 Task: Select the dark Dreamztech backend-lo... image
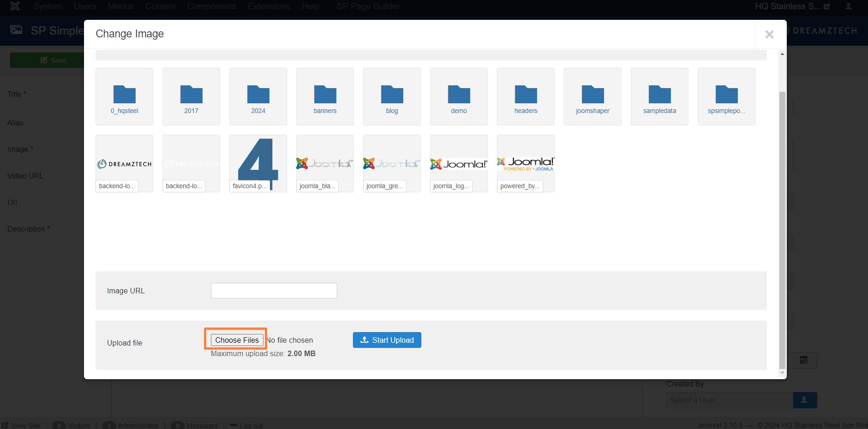(x=124, y=163)
